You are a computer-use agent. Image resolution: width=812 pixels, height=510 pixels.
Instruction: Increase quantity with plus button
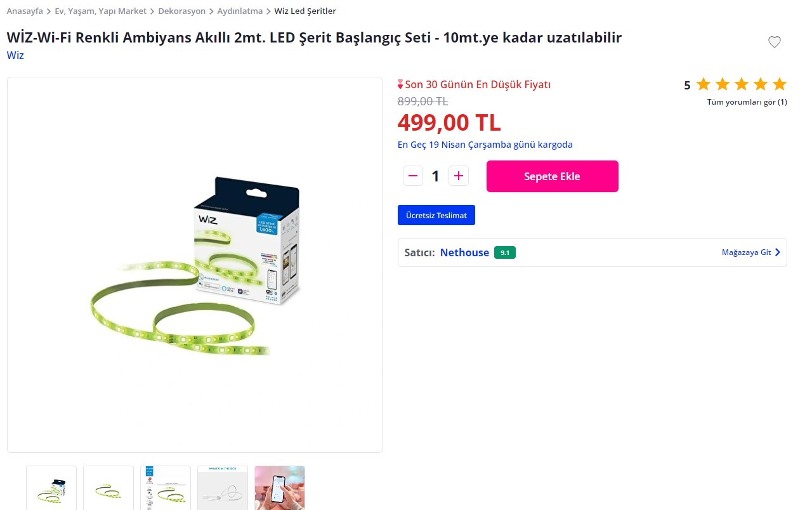[x=459, y=176]
